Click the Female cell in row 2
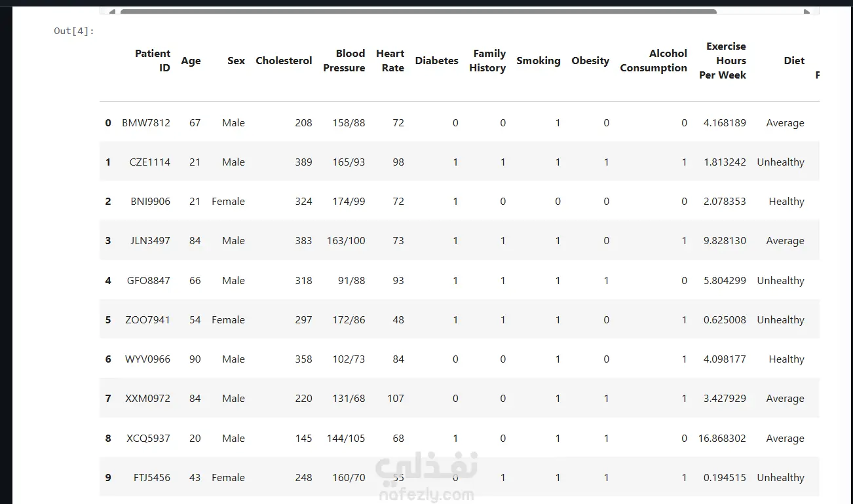 [228, 202]
